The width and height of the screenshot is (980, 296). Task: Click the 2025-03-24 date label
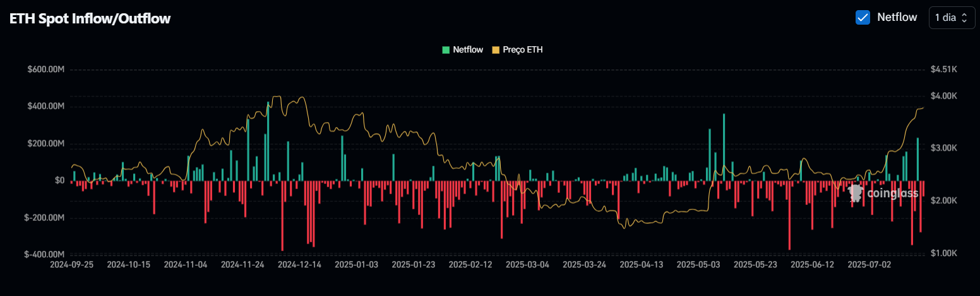tap(584, 264)
